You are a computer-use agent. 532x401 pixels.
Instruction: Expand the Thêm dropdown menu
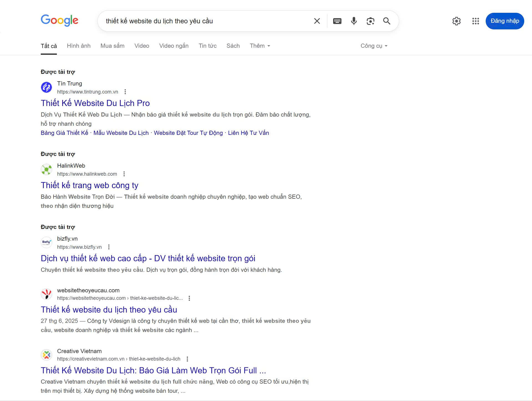pyautogui.click(x=260, y=46)
